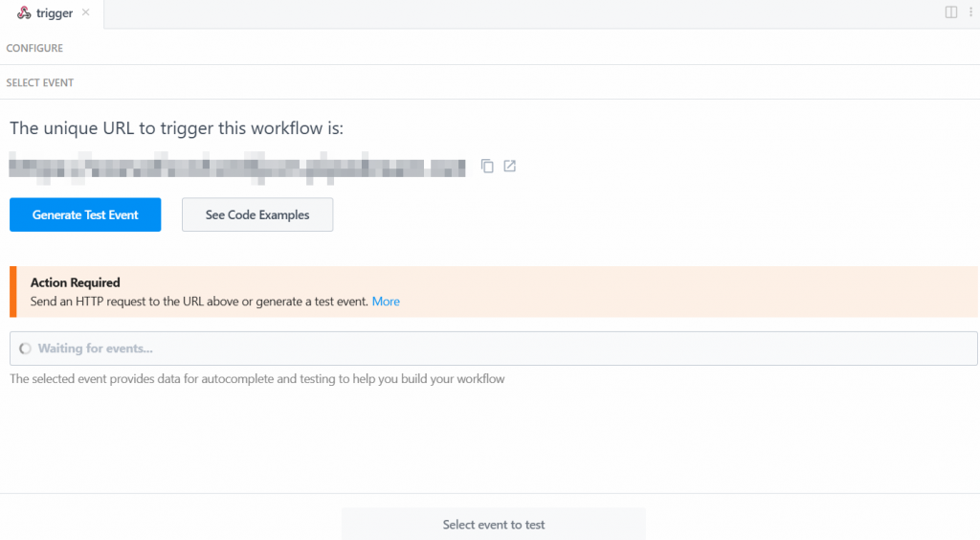Viewport: 980px width, 540px height.
Task: Switch to the trigger tab
Action: (55, 13)
